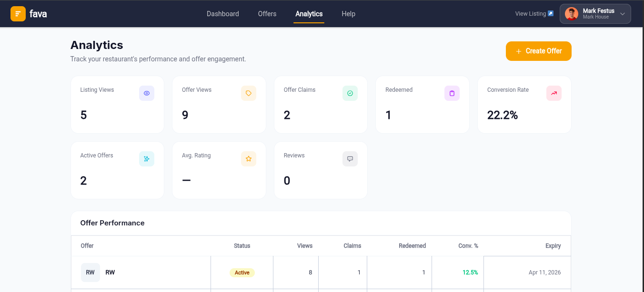Click the 22.2% Conversion Rate value

click(x=503, y=115)
